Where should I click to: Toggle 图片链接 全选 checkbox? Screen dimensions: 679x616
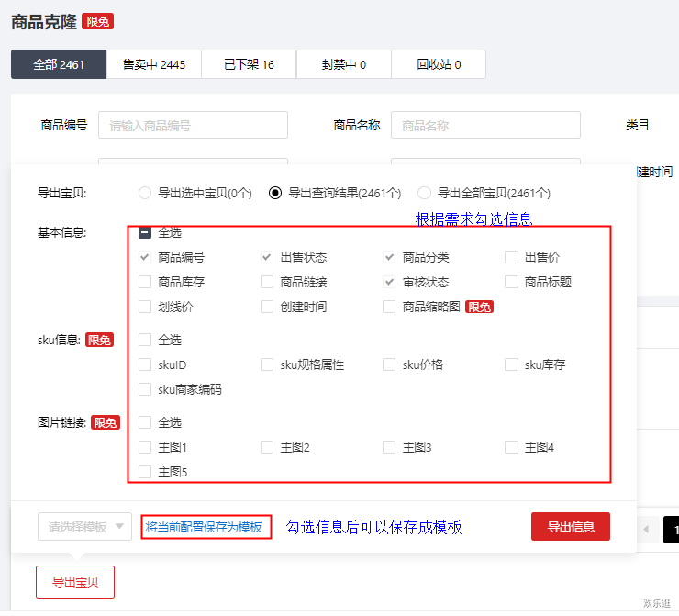point(145,422)
